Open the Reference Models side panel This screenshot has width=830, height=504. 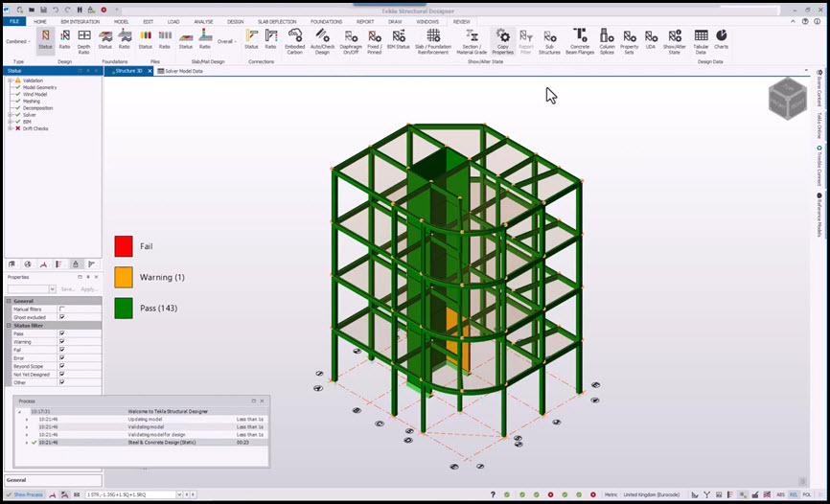click(x=818, y=215)
